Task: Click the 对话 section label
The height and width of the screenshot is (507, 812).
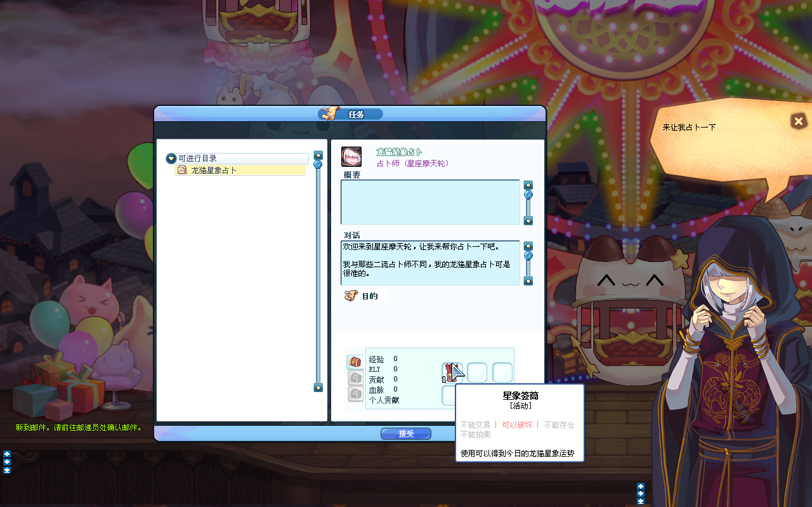Action: pos(352,235)
